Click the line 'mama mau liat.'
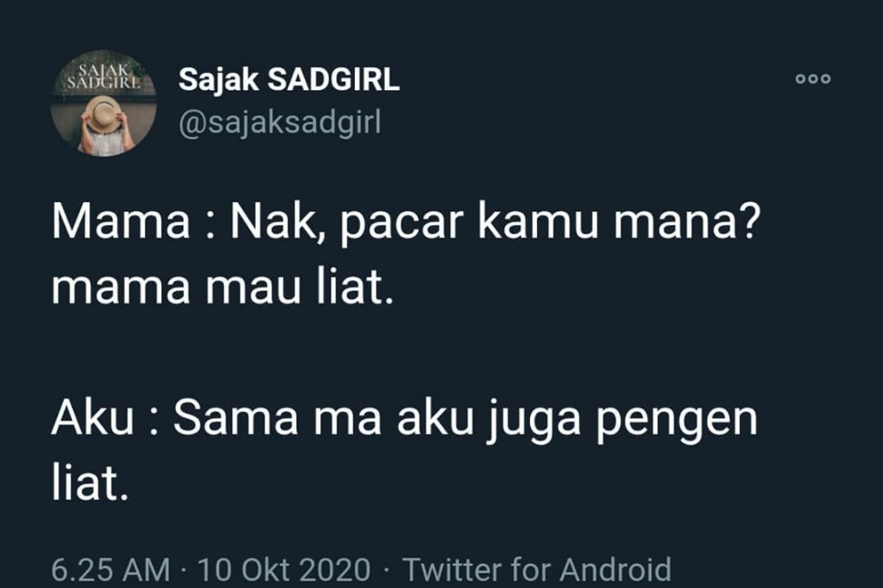Screen dimensions: 883x588 click(x=222, y=288)
